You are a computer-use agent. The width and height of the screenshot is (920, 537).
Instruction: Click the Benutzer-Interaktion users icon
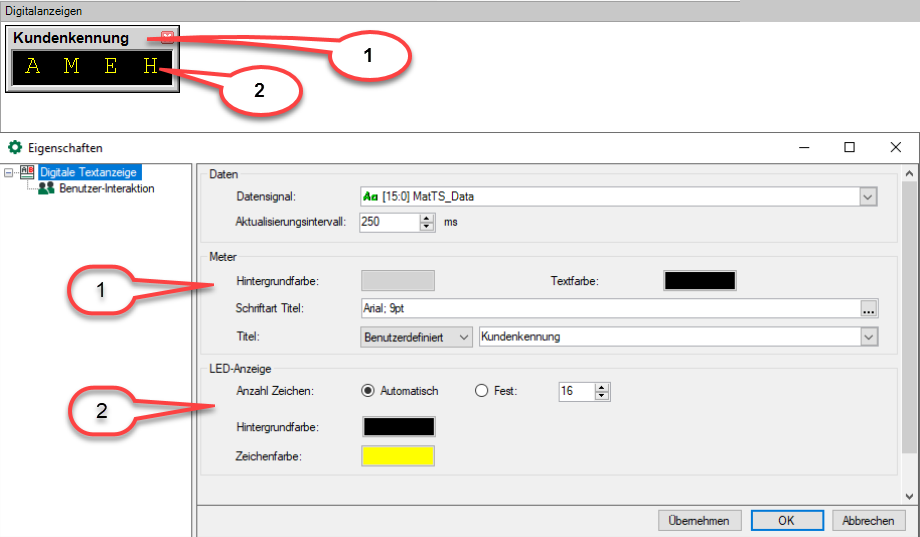(46, 188)
